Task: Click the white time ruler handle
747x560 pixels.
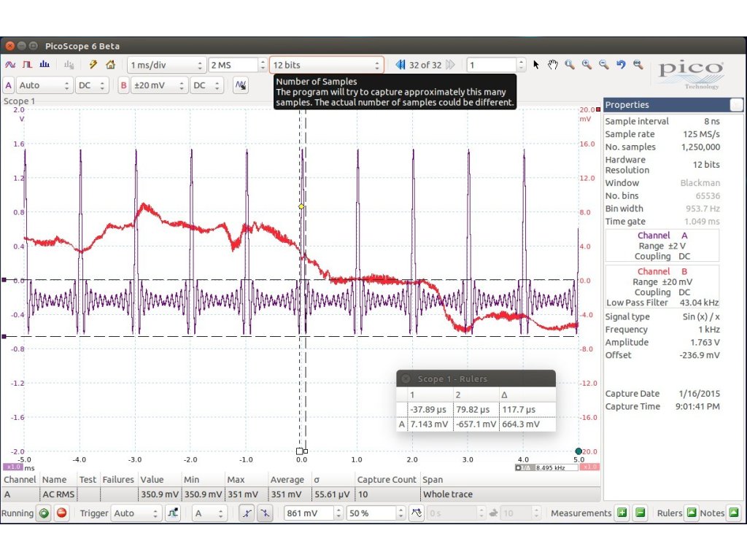Action: click(300, 451)
